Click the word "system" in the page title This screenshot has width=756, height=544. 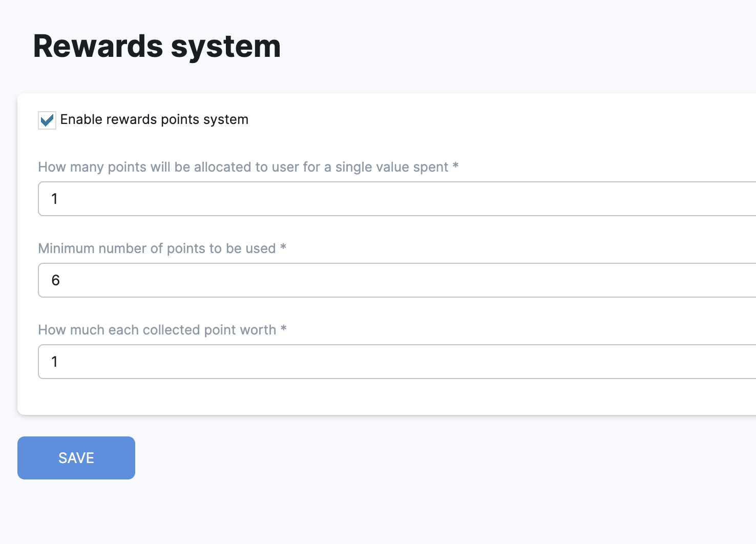click(226, 46)
